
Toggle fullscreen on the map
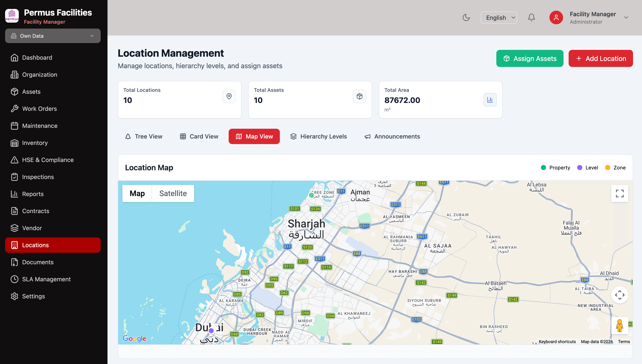point(620,193)
